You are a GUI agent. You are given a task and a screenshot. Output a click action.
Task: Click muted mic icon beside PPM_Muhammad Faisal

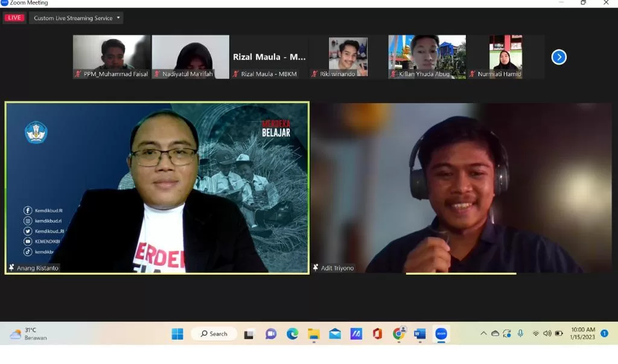(78, 74)
